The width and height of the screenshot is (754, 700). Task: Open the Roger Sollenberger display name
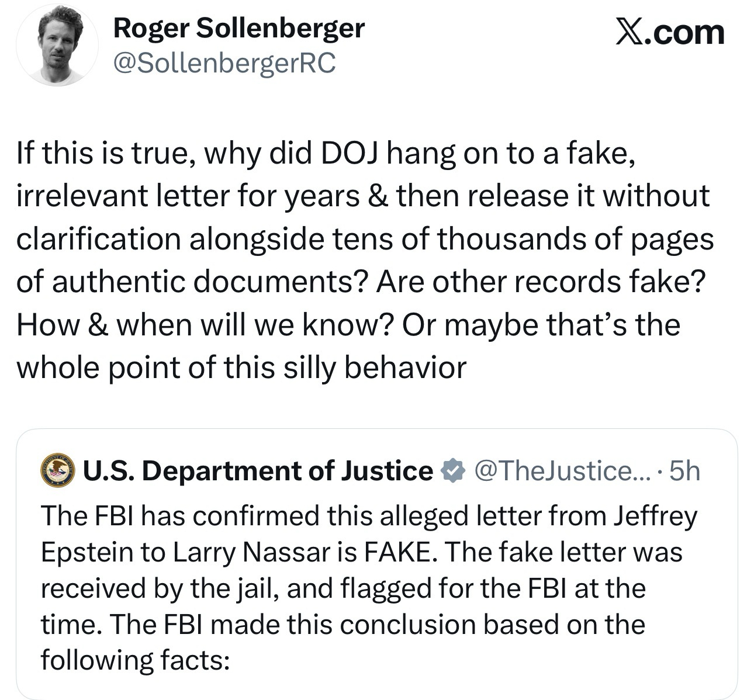[x=238, y=27]
